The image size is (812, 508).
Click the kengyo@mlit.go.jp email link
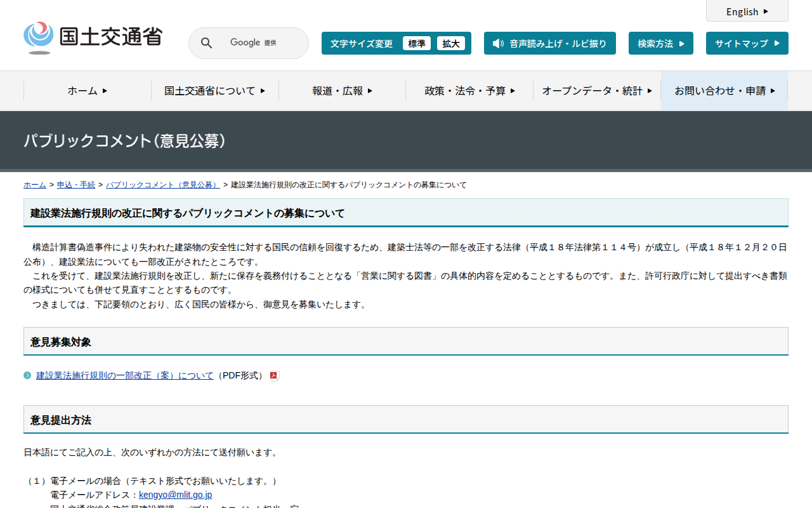[176, 495]
